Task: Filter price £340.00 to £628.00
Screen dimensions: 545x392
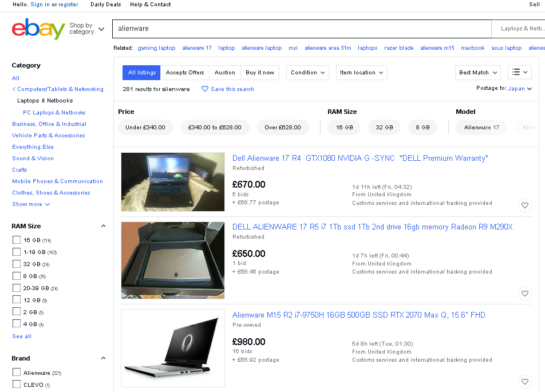Action: [x=215, y=128]
